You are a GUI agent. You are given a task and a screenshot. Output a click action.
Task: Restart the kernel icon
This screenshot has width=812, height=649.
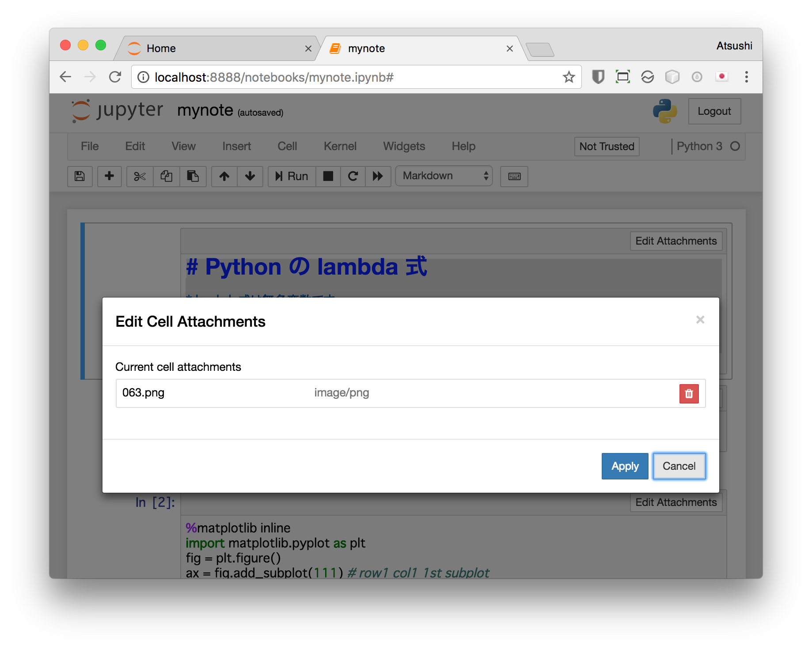click(x=353, y=176)
